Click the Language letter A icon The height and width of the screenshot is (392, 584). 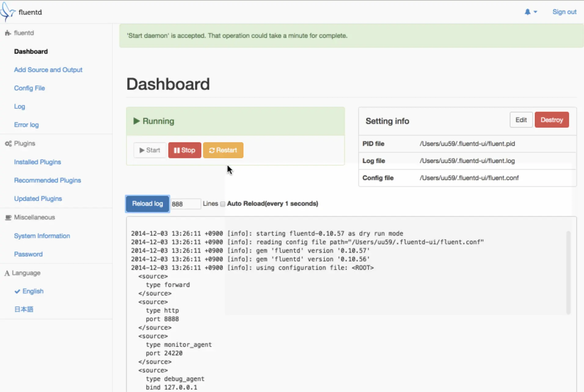point(7,273)
